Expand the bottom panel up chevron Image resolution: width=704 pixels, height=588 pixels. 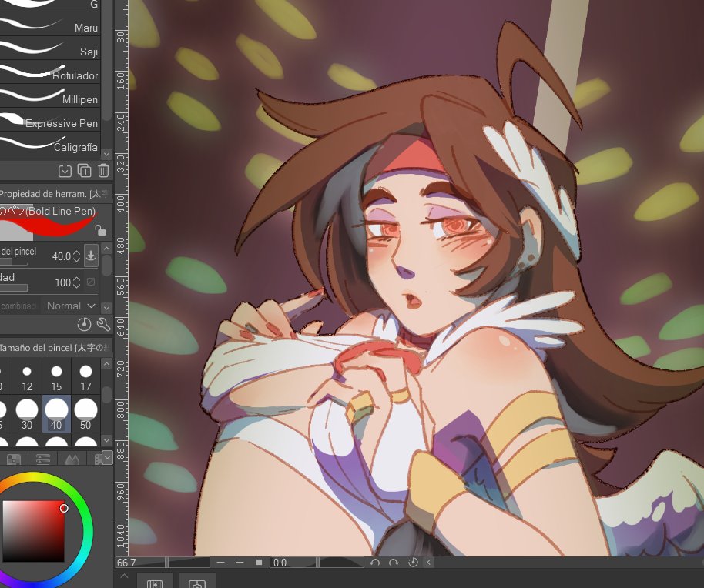(124, 576)
